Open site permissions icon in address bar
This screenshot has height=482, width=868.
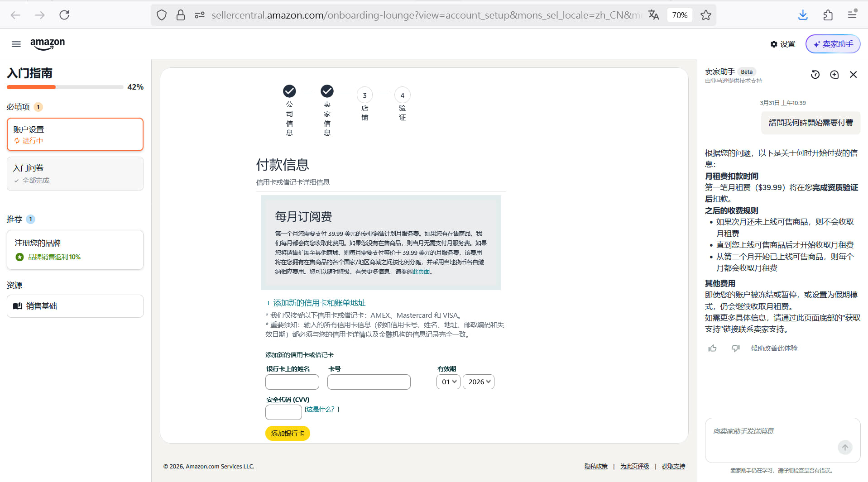click(200, 15)
